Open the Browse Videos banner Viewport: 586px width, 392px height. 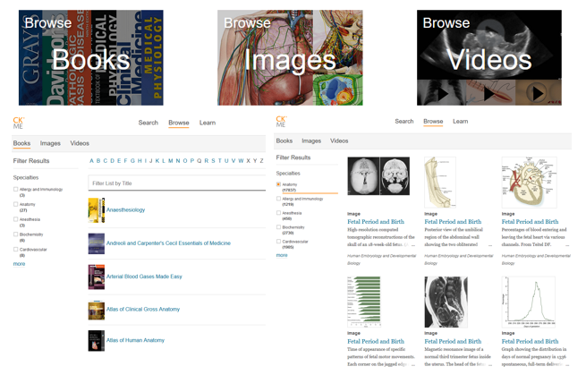click(x=488, y=58)
